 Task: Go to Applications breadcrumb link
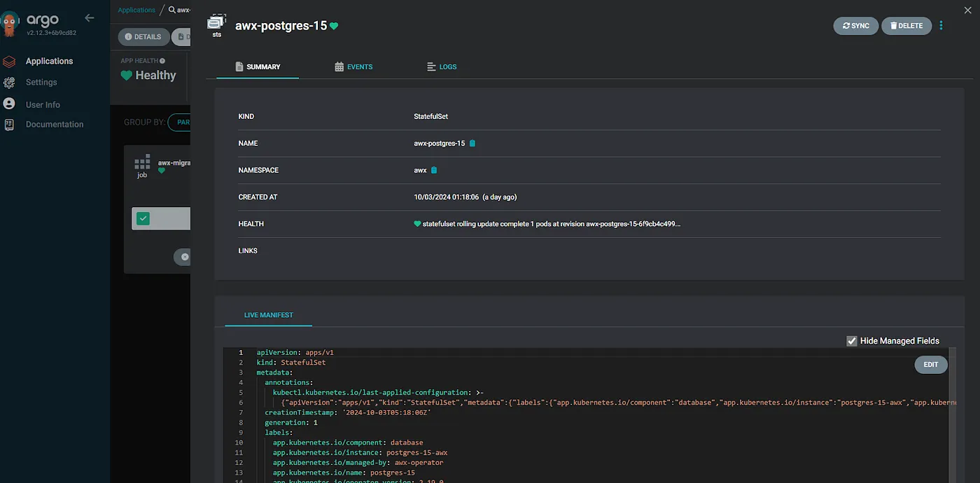click(x=136, y=10)
